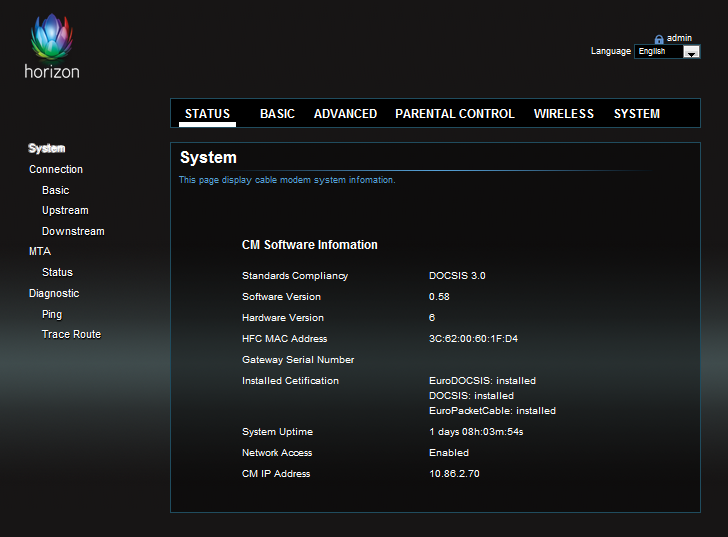The width and height of the screenshot is (728, 537).
Task: Click EuroPacketCable: installed text
Action: point(492,411)
